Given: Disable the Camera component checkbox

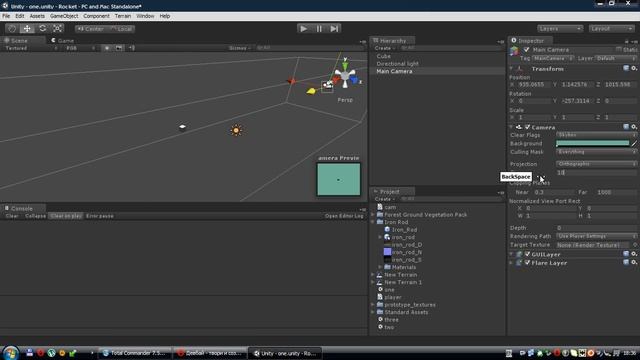Looking at the screenshot, I should click(x=527, y=127).
